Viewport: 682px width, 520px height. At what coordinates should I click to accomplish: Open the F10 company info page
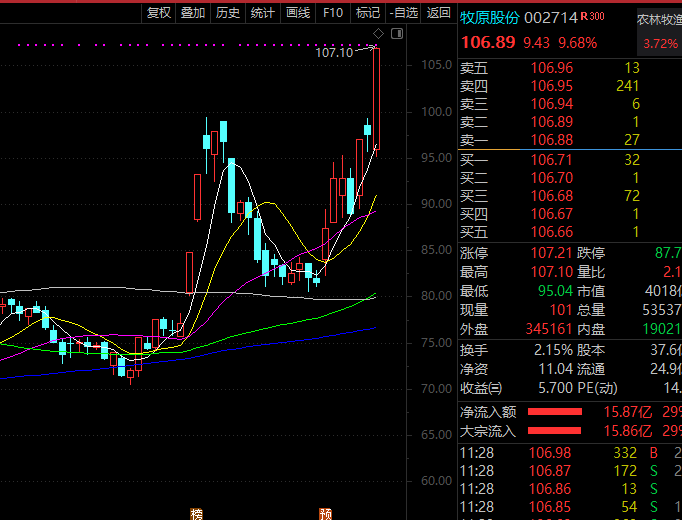click(x=333, y=13)
